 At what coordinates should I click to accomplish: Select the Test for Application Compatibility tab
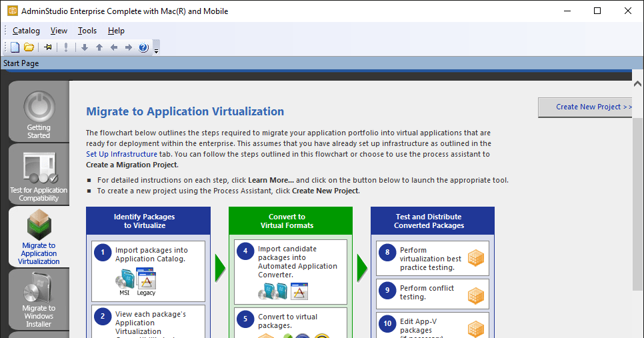39,175
